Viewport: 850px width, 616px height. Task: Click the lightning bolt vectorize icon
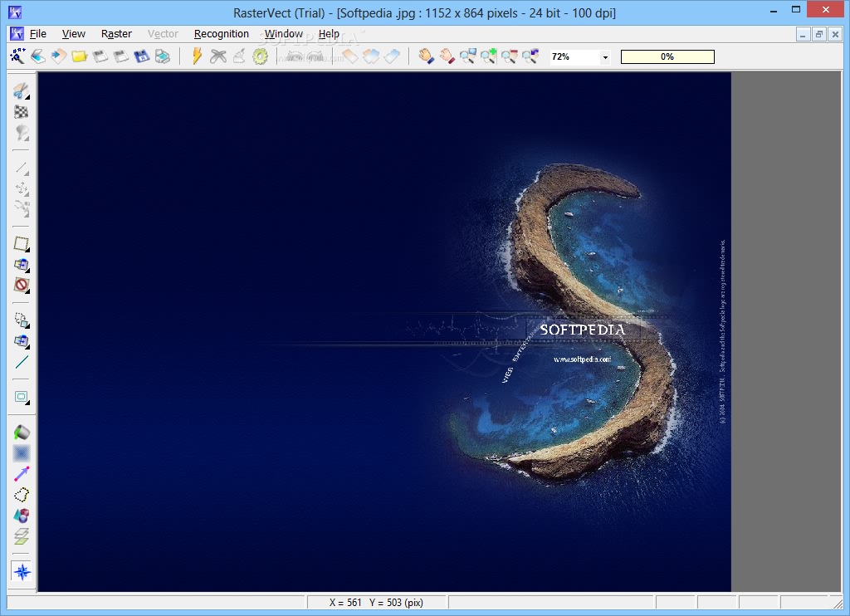(197, 56)
